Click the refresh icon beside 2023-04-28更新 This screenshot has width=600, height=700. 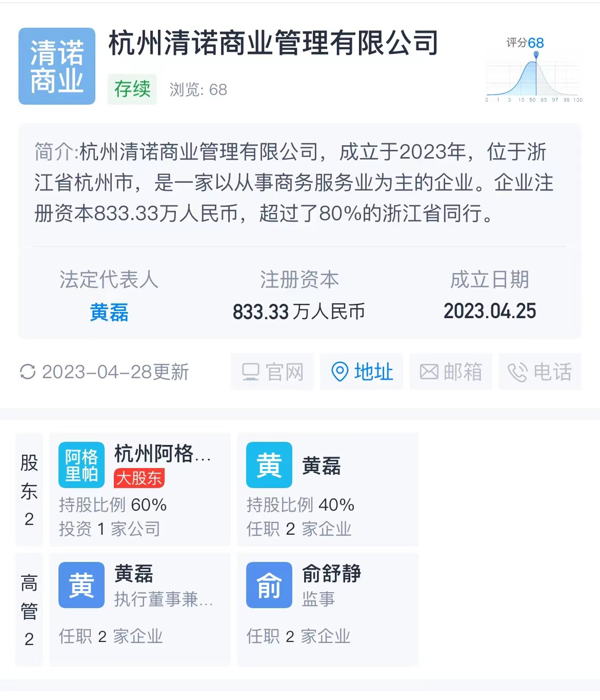28,372
